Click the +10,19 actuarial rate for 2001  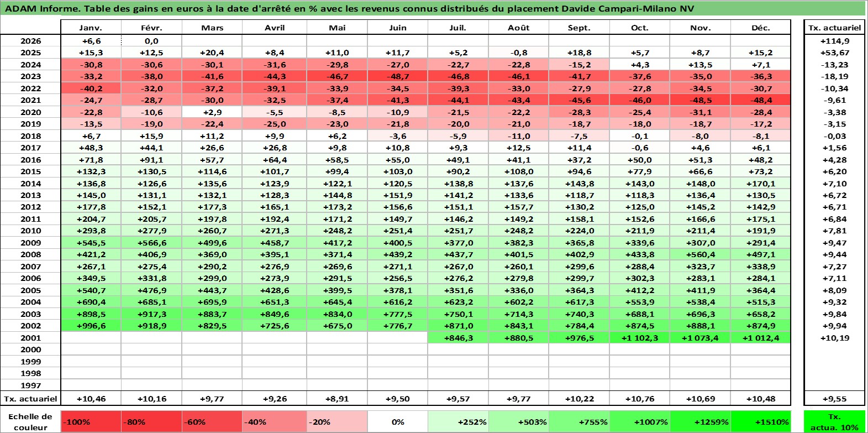click(834, 338)
